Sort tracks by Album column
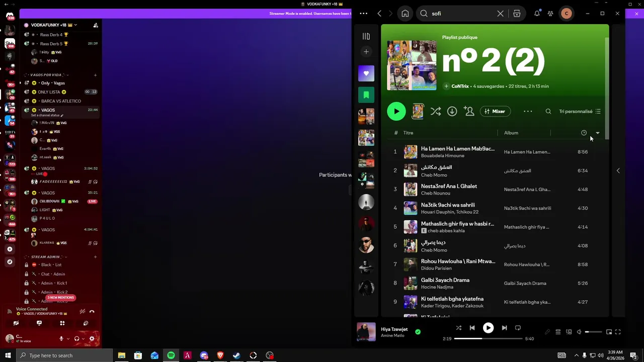This screenshot has height=362, width=644. [x=511, y=133]
